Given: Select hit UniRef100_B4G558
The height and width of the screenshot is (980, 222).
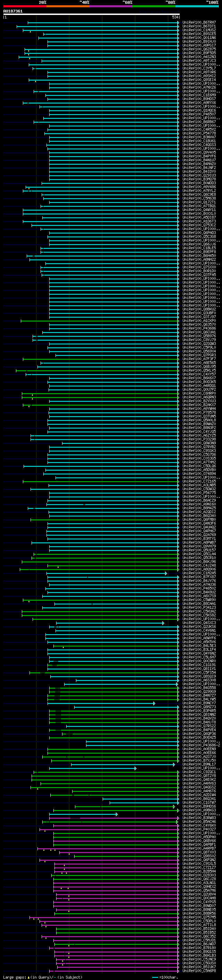Looking at the screenshot, I should (199, 688).
